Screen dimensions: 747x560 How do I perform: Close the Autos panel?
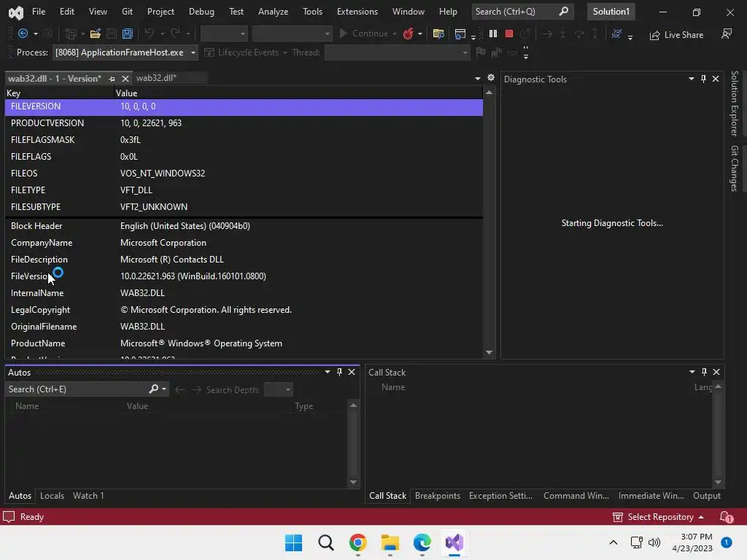tap(352, 372)
